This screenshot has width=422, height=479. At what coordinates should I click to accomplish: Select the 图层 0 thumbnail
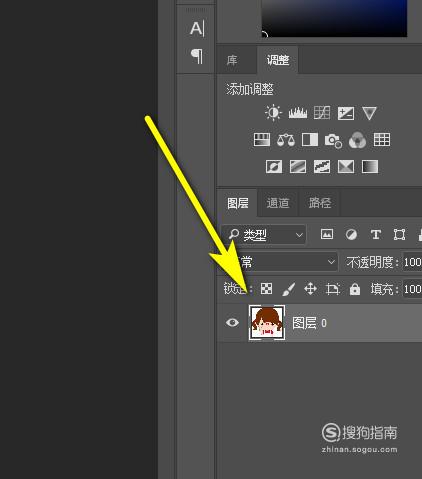tap(267, 323)
